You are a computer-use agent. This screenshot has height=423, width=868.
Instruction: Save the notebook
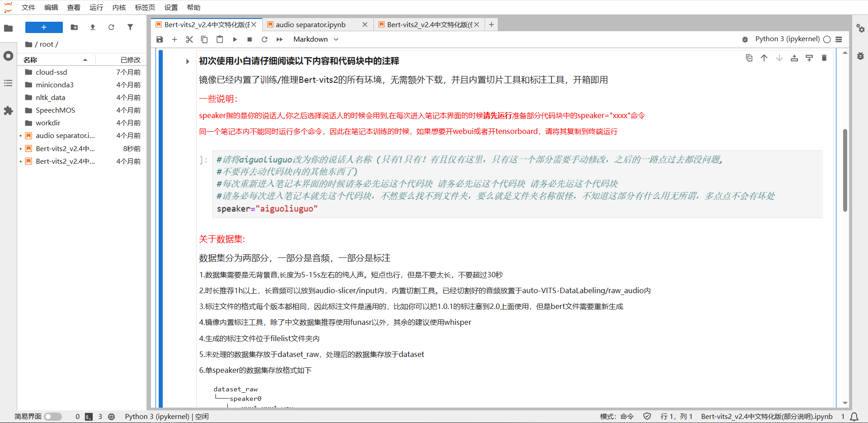160,39
